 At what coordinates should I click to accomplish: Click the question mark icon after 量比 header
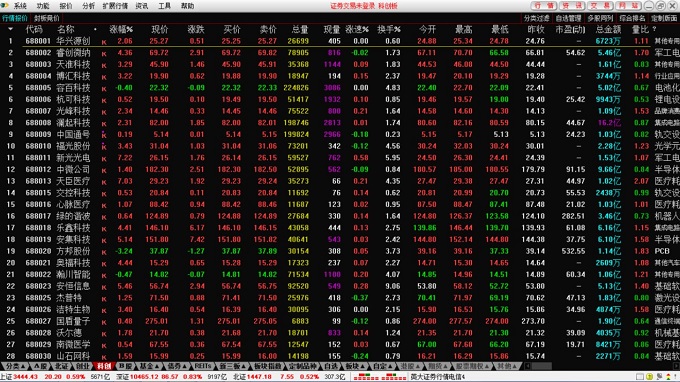pyautogui.click(x=654, y=29)
